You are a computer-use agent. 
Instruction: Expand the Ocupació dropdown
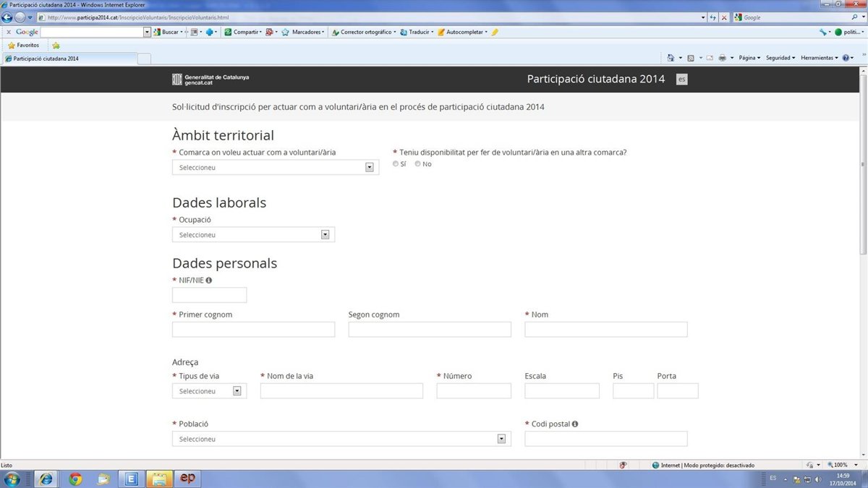(x=325, y=235)
